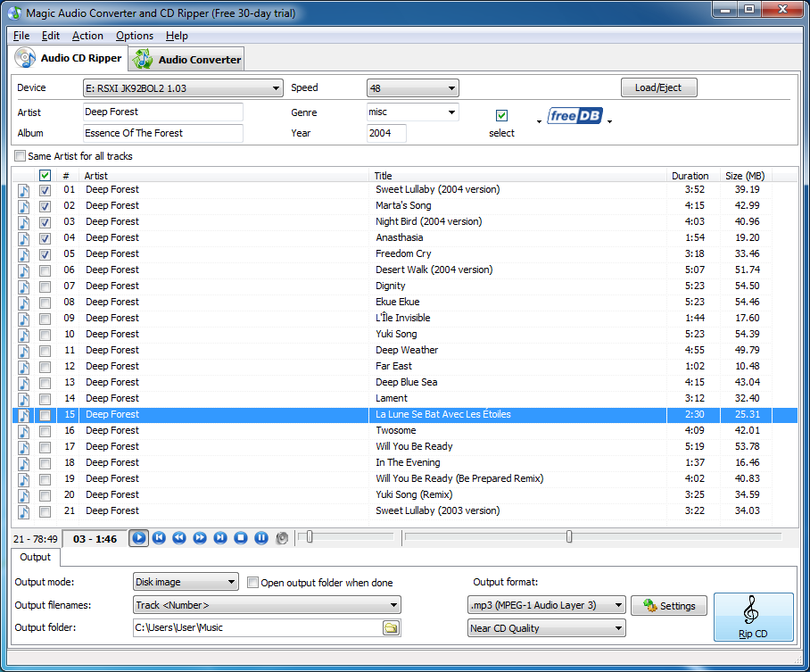Click music note icon for Desert Walk row
This screenshot has height=672, width=810.
point(24,270)
